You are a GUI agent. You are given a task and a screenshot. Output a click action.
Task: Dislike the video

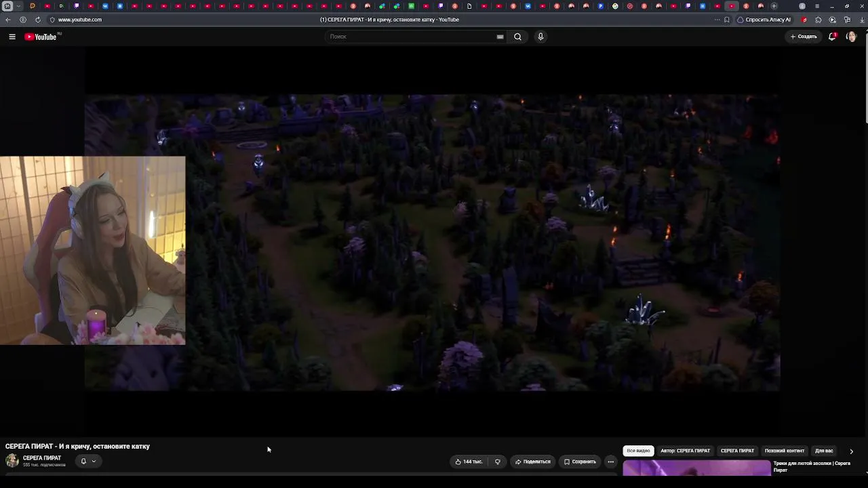(x=498, y=462)
